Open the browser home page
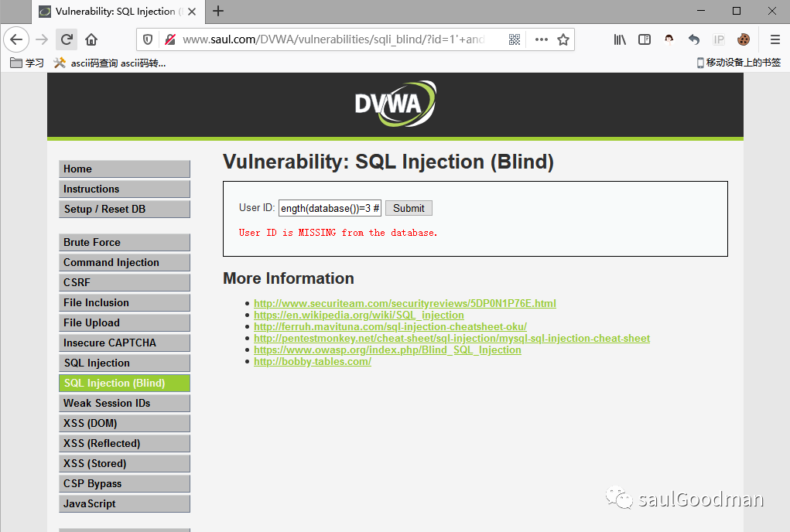 coord(91,39)
